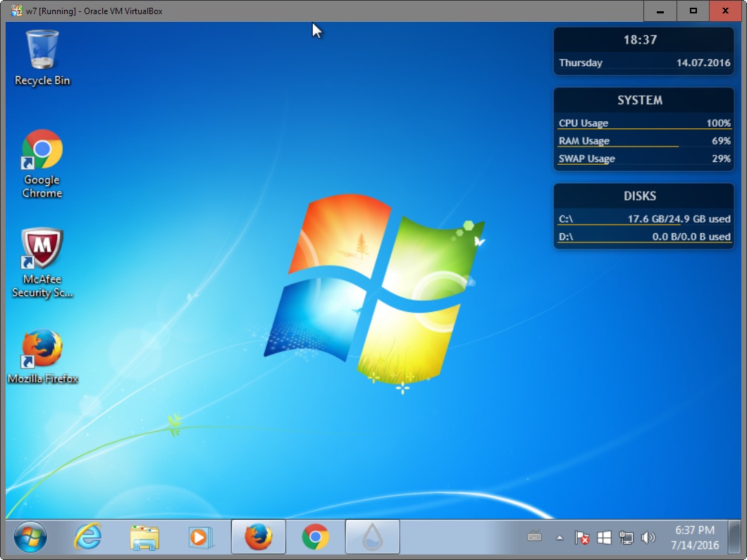Open the Recycle Bin desktop icon
The image size is (747, 560).
point(42,58)
